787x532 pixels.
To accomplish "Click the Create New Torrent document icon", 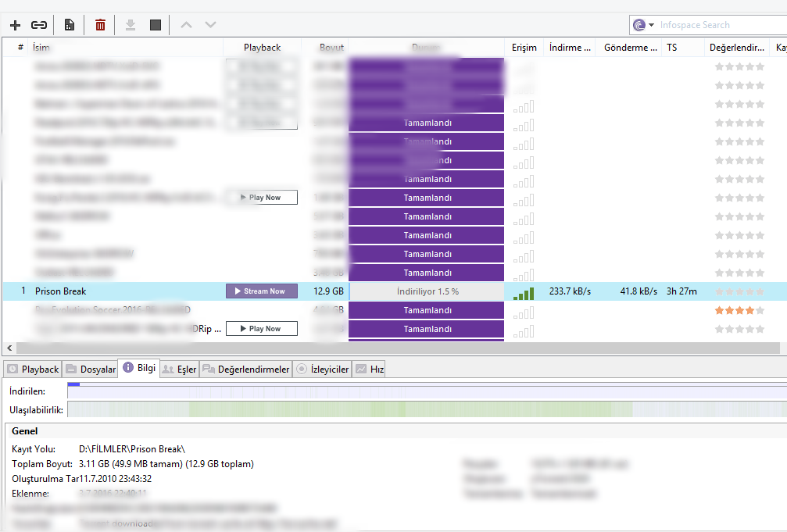I will tap(70, 24).
